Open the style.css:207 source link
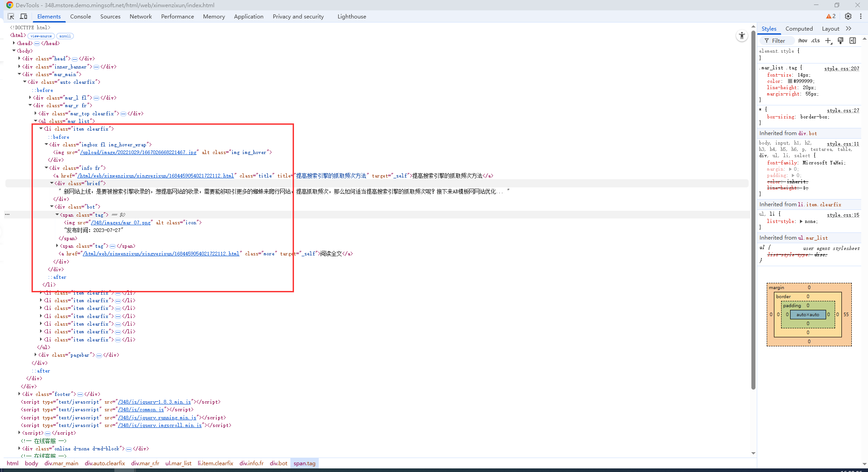868x472 pixels. 841,68
